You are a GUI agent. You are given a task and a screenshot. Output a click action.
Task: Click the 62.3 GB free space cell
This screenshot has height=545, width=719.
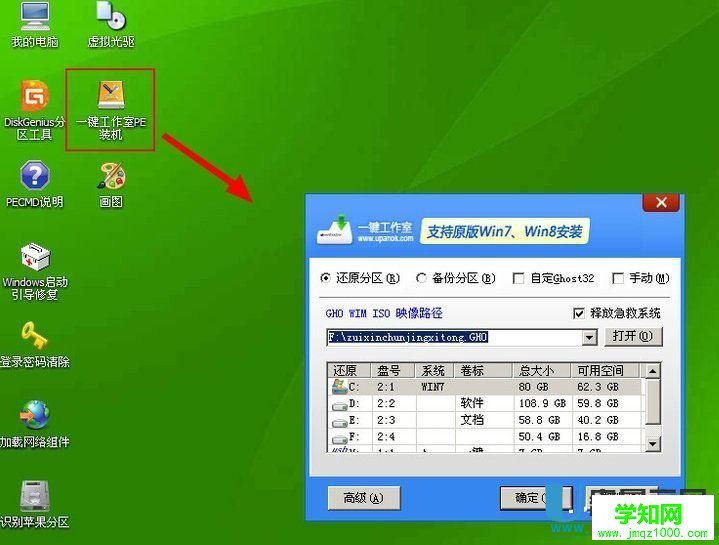(x=598, y=387)
